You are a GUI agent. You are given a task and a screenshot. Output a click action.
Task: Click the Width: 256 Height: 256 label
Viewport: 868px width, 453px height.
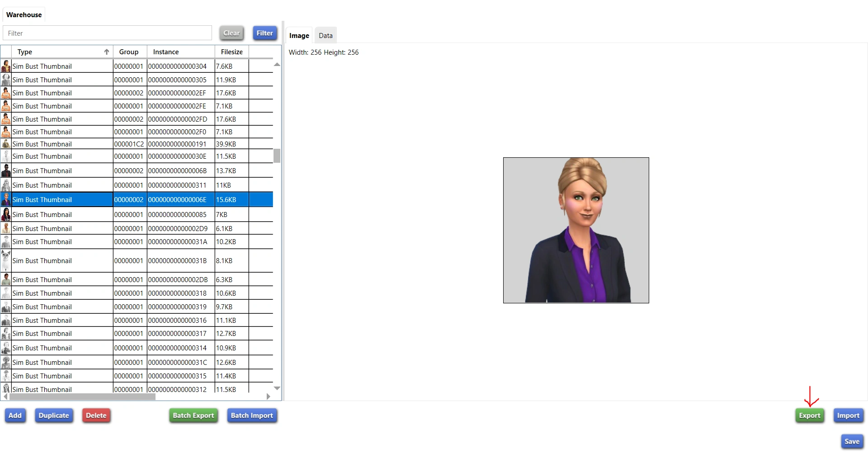324,52
